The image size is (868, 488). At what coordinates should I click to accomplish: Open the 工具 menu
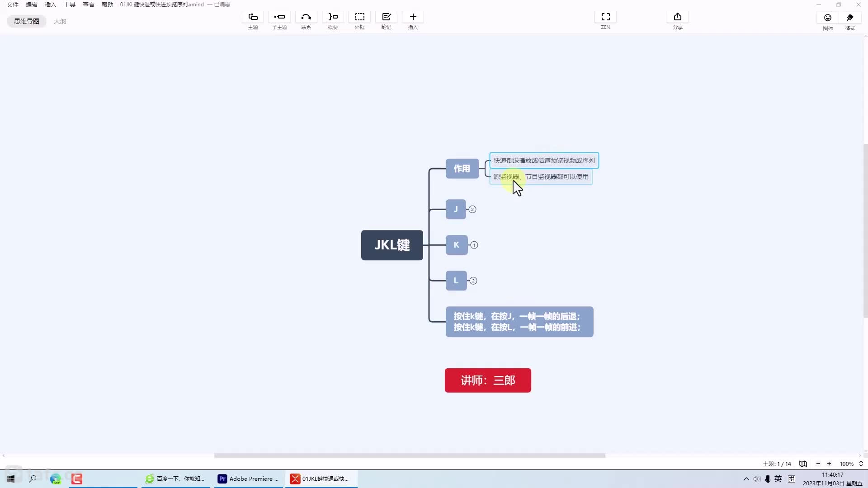(70, 5)
